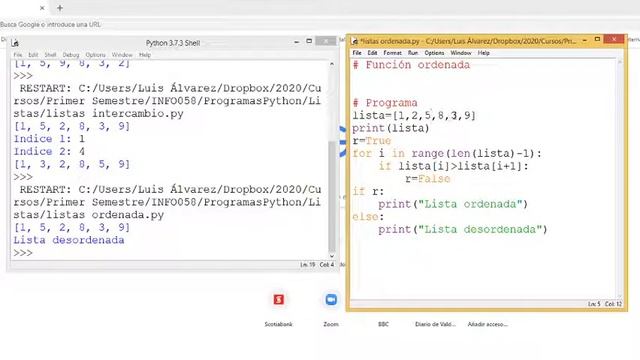Open File menu in Python Shell window

(18, 55)
